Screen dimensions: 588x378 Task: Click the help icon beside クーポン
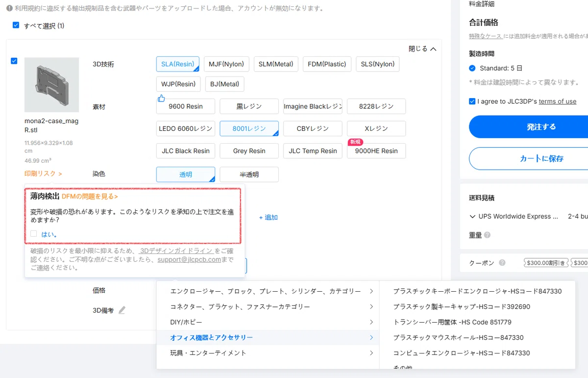[x=502, y=263]
